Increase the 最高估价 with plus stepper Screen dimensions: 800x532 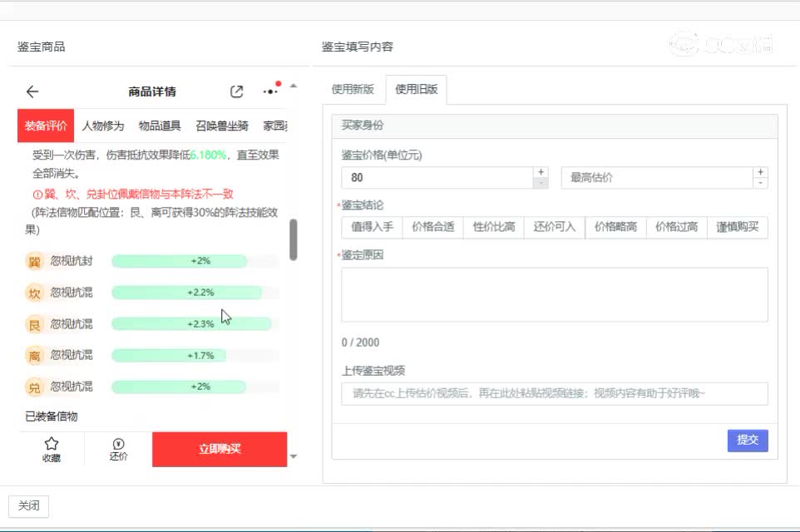pos(760,172)
